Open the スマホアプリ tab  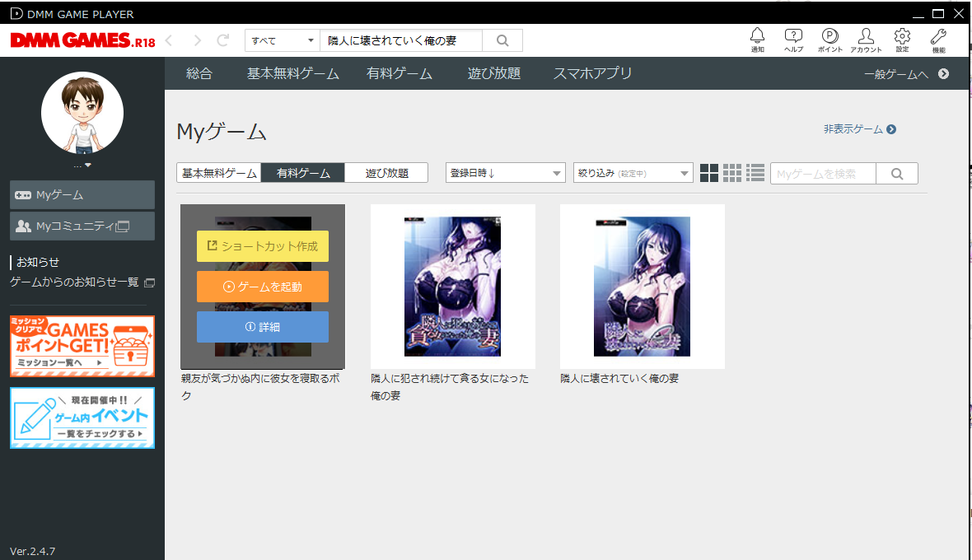pyautogui.click(x=592, y=74)
